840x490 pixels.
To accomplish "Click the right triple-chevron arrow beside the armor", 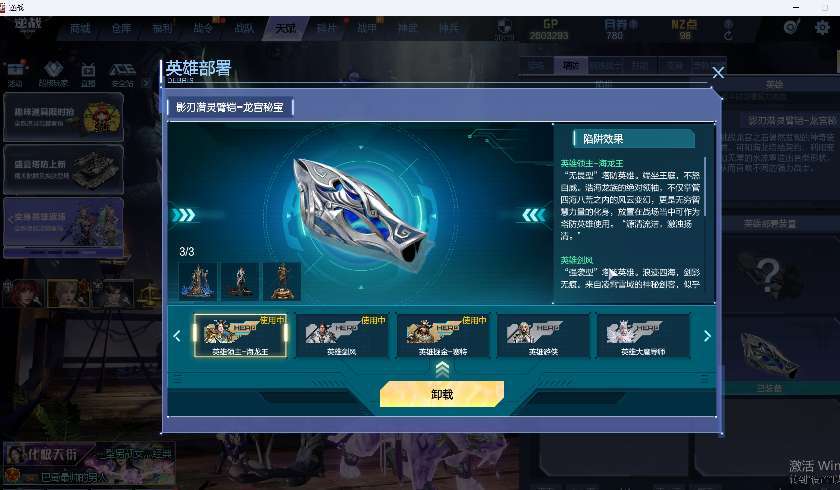I will click(x=534, y=215).
